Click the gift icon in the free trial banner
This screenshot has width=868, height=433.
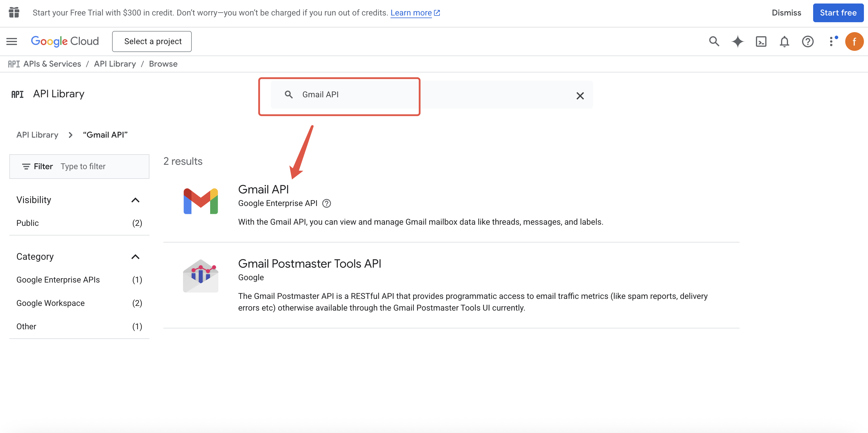pyautogui.click(x=14, y=13)
